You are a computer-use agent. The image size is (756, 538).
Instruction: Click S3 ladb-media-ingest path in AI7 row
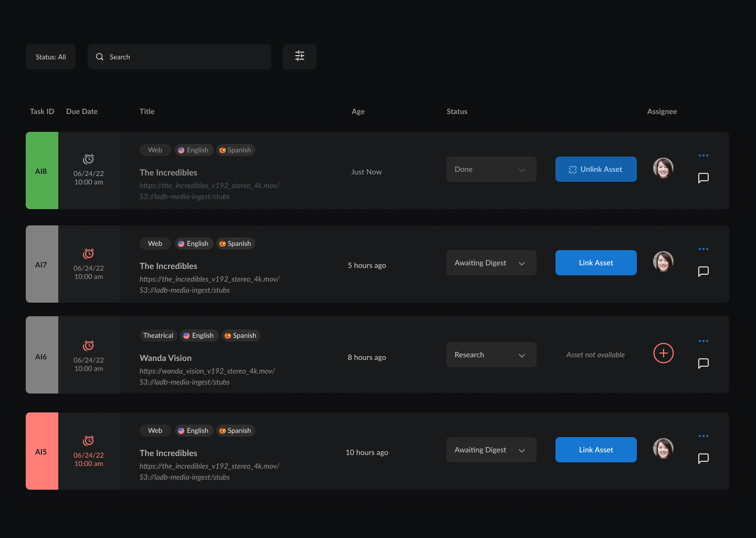click(185, 290)
